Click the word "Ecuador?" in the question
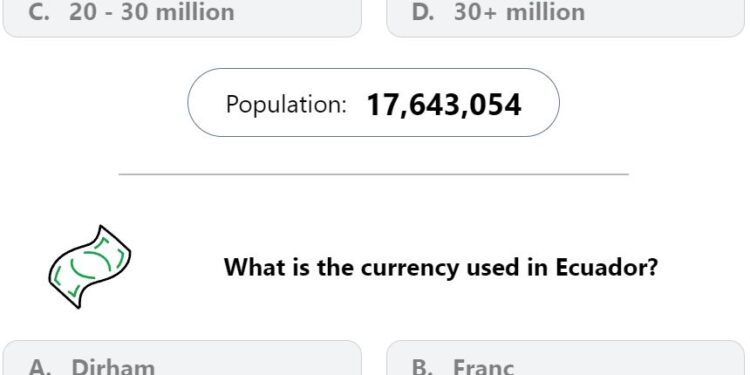The image size is (750, 375). (x=607, y=266)
